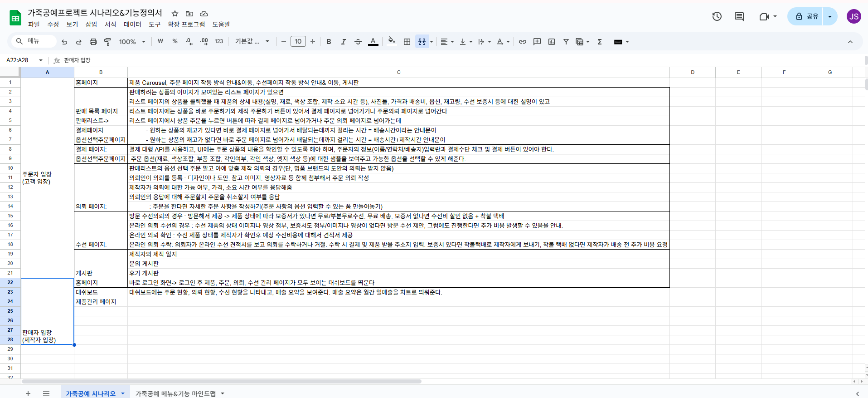Open the 파일 menu

point(34,25)
